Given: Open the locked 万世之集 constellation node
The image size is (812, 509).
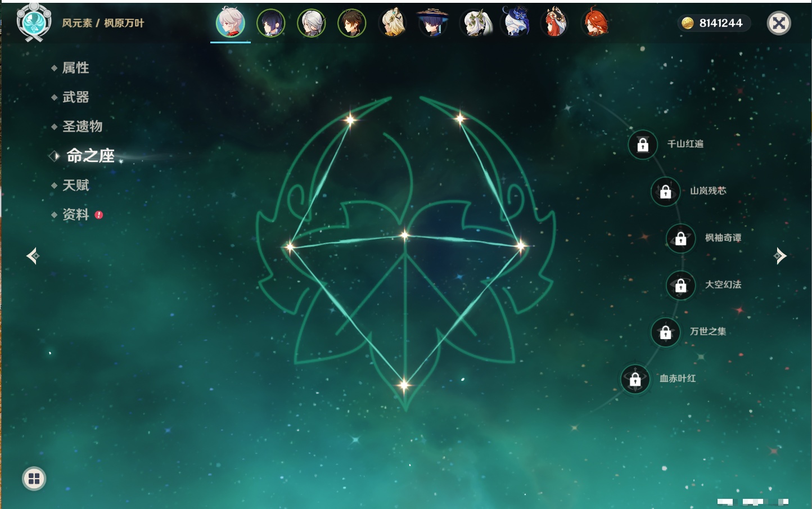Looking at the screenshot, I should (x=666, y=332).
